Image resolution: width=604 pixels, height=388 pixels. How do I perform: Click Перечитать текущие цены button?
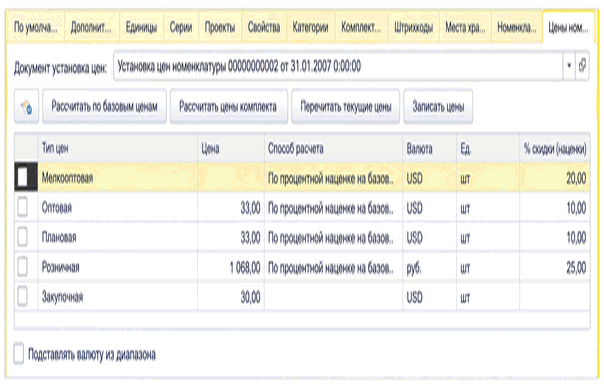(346, 106)
